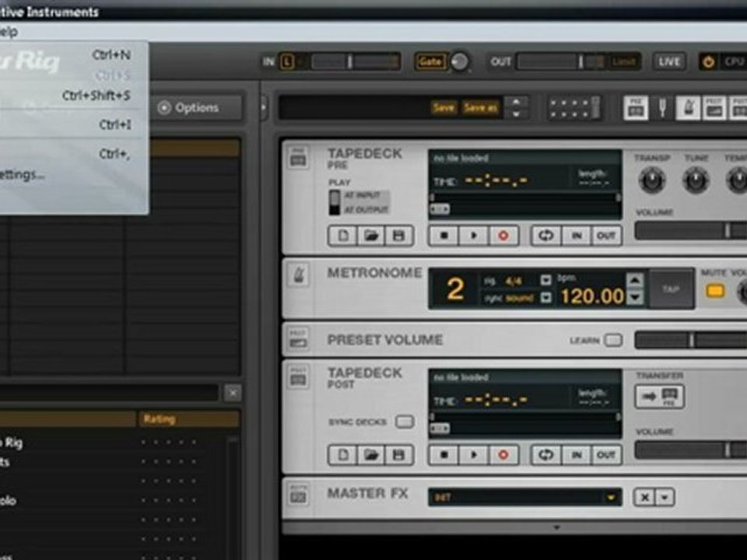Open a file in Tapedeck Post

[370, 455]
